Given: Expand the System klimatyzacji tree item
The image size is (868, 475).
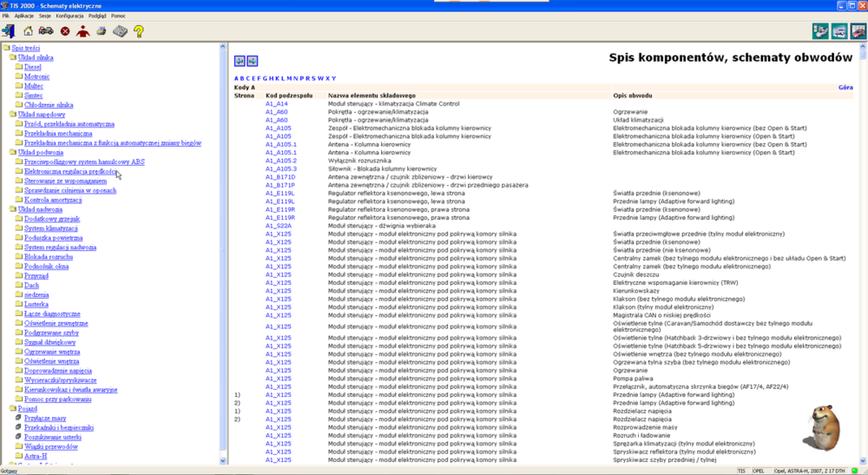Looking at the screenshot, I should click(45, 228).
